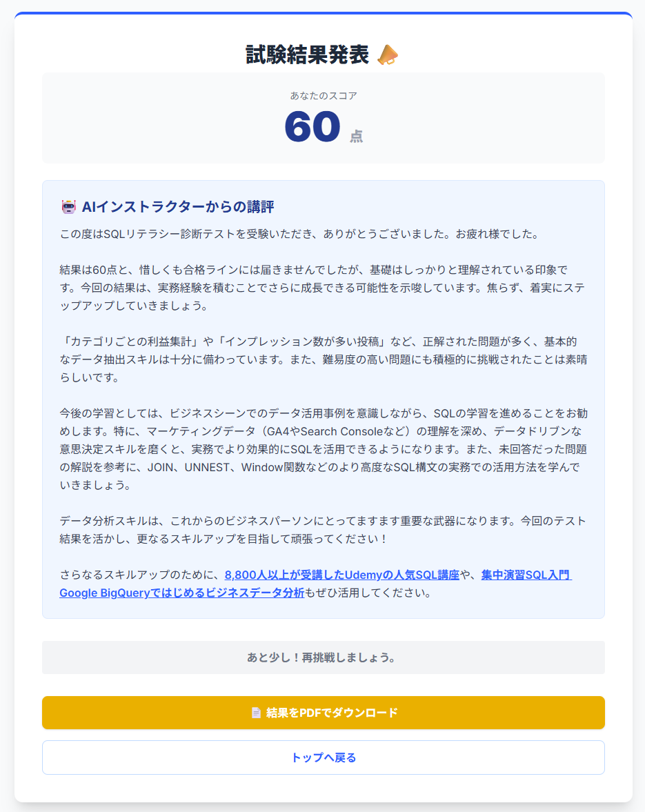Screen dimensions: 645x812
Task: Open the 集中演習SQL入門 book link
Action: tap(526, 575)
